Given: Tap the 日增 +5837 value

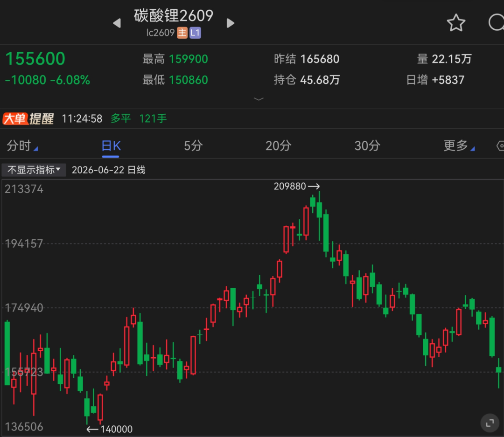Looking at the screenshot, I should 435,80.
